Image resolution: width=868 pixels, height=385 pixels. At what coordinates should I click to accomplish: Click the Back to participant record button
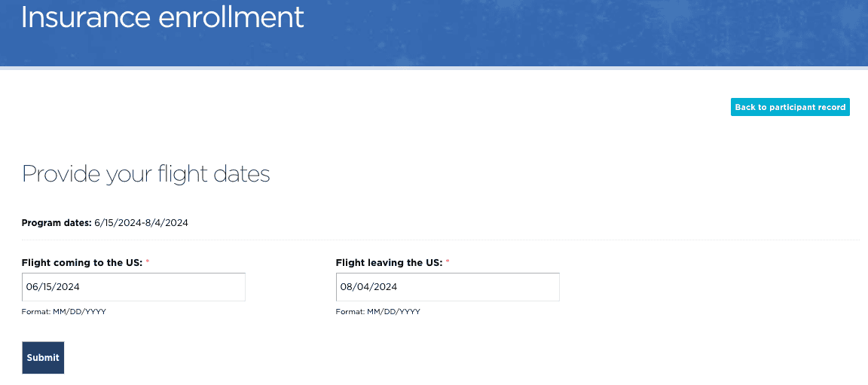point(790,107)
